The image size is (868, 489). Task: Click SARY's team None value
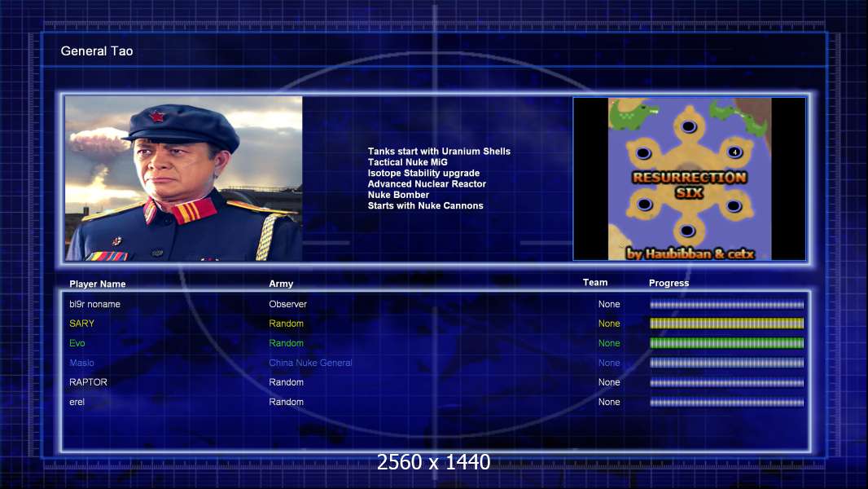click(x=609, y=324)
